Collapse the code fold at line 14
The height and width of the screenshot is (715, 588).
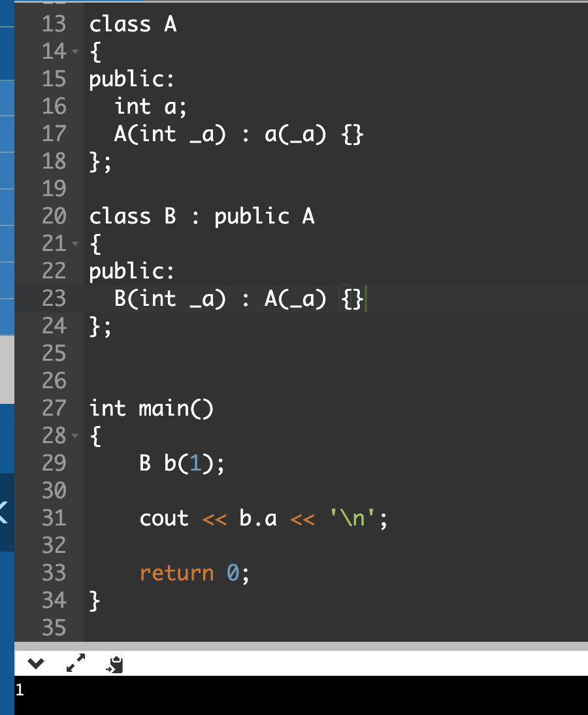pyautogui.click(x=75, y=52)
